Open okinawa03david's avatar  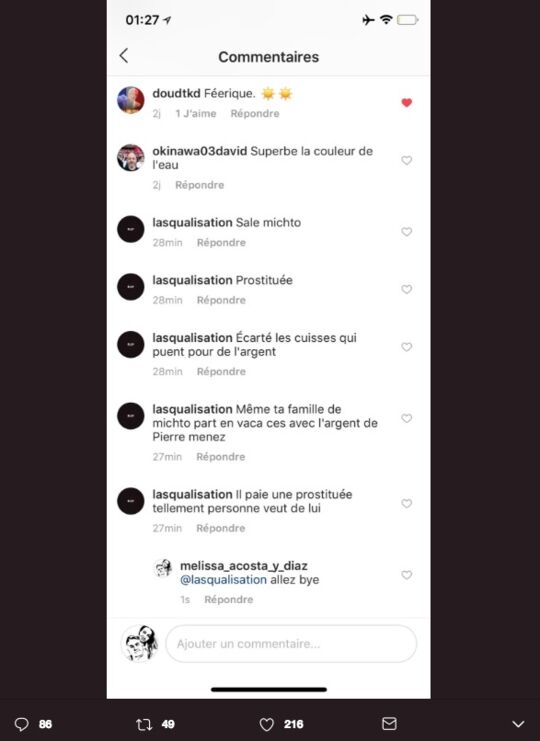tap(131, 158)
